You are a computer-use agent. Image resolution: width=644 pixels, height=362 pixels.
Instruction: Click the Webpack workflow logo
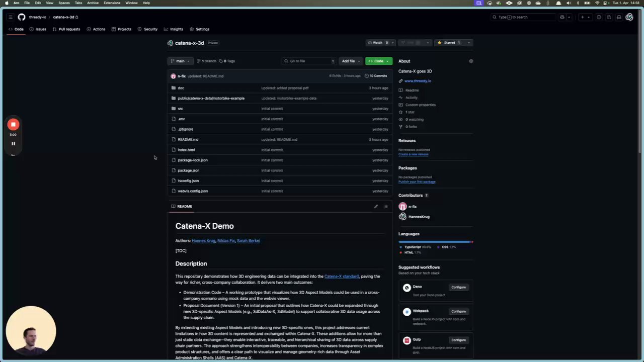tap(407, 312)
